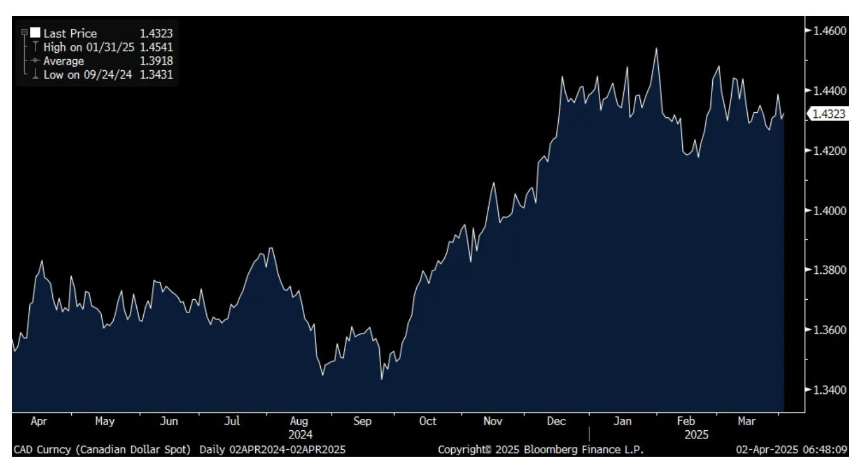Click the Average line marker icon
Viewport: 868px width, 474px height.
(36, 60)
